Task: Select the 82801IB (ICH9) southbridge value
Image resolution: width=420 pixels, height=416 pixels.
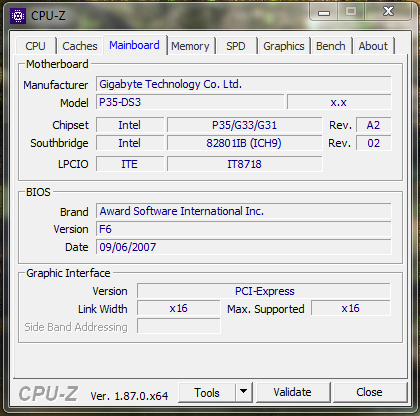Action: [x=245, y=143]
